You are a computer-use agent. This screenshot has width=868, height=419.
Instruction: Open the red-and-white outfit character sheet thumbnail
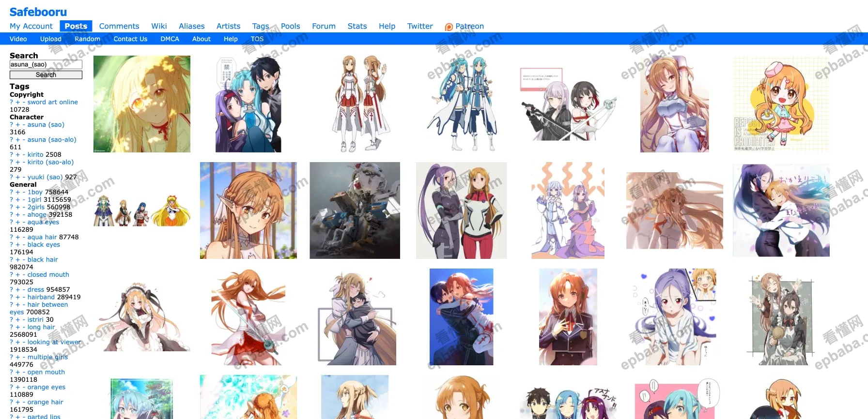point(361,104)
